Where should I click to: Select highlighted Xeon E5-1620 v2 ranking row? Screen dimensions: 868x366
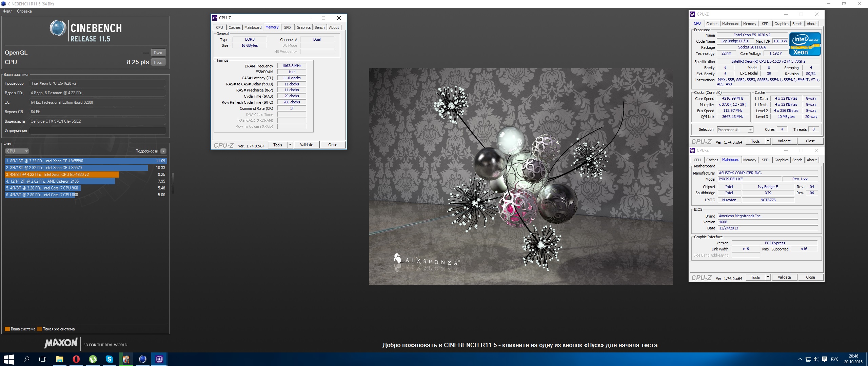point(85,175)
